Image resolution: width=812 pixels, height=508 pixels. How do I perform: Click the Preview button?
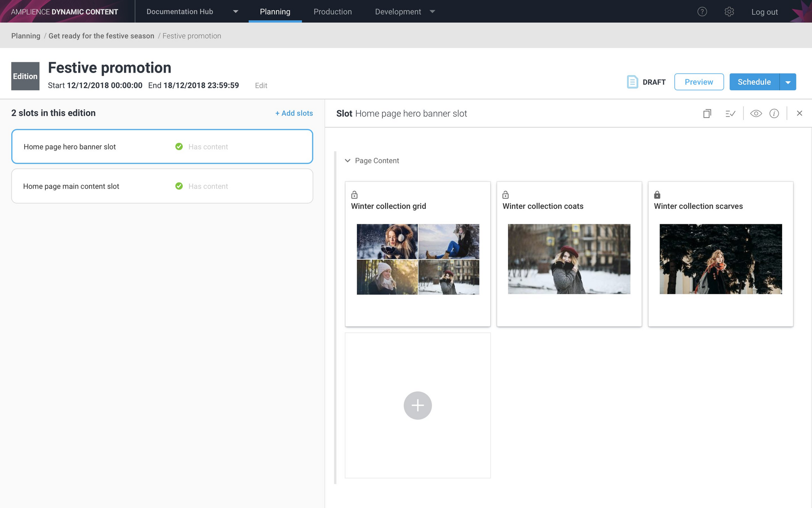pyautogui.click(x=699, y=82)
